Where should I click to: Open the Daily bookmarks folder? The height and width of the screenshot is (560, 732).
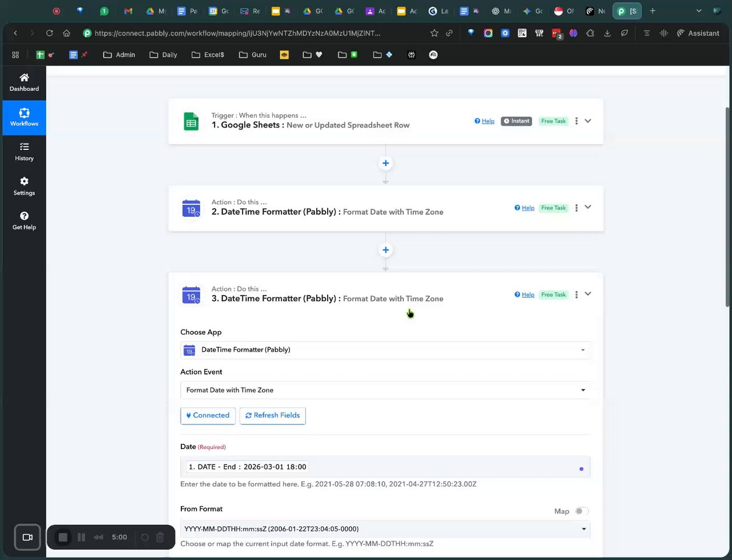(x=163, y=55)
